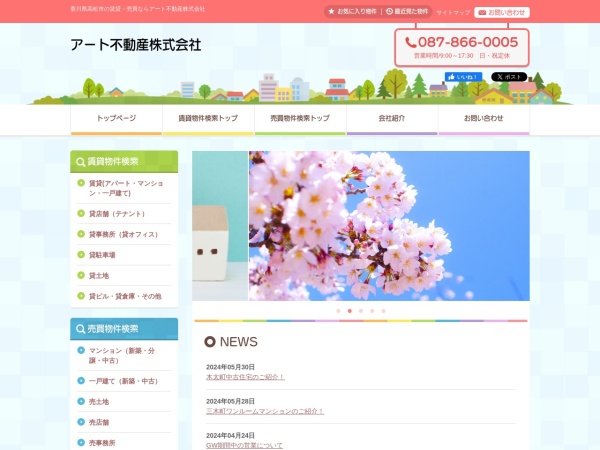600x450 pixels.
Task: Click the green bullet icon beside 貸土地
Action: coord(81,276)
